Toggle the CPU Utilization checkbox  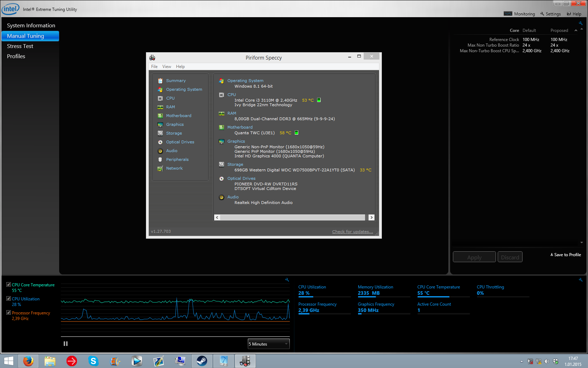pos(9,299)
